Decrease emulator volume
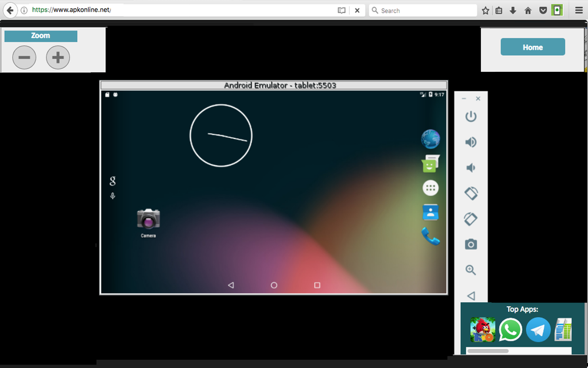This screenshot has width=588, height=368. [470, 167]
